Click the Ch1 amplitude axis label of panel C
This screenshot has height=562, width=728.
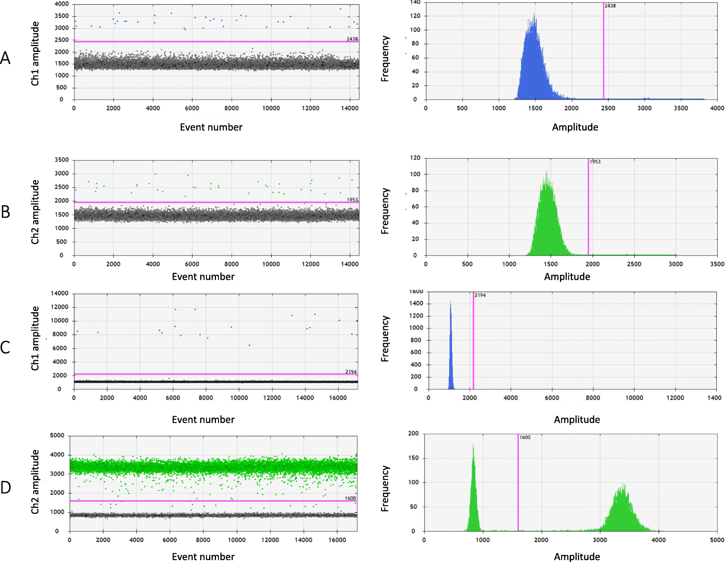[x=35, y=338]
